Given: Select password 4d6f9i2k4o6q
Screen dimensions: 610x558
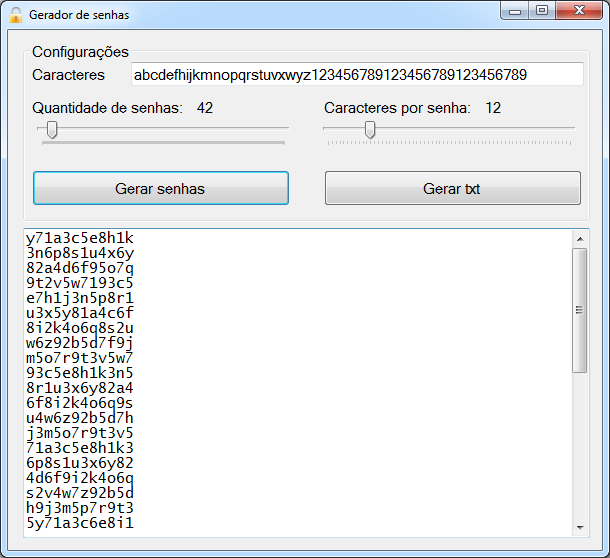Looking at the screenshot, I should click(x=80, y=478).
